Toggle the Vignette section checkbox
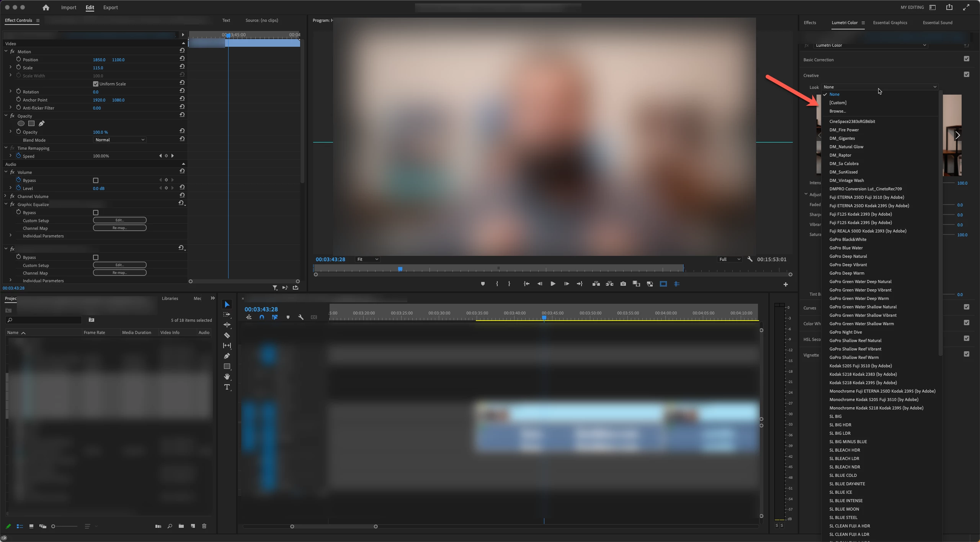 click(966, 354)
